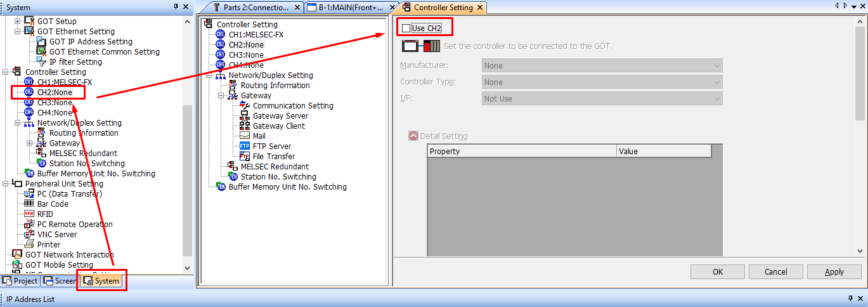Expand Gateway node in System panel
This screenshot has width=868, height=307.
(30, 143)
